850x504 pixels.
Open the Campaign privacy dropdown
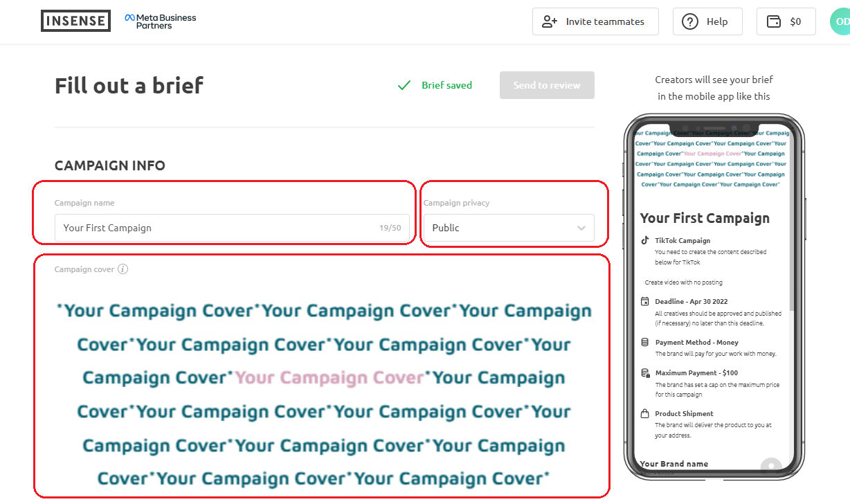(509, 228)
